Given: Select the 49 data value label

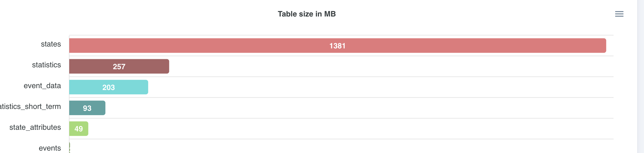Looking at the screenshot, I should [x=79, y=129].
